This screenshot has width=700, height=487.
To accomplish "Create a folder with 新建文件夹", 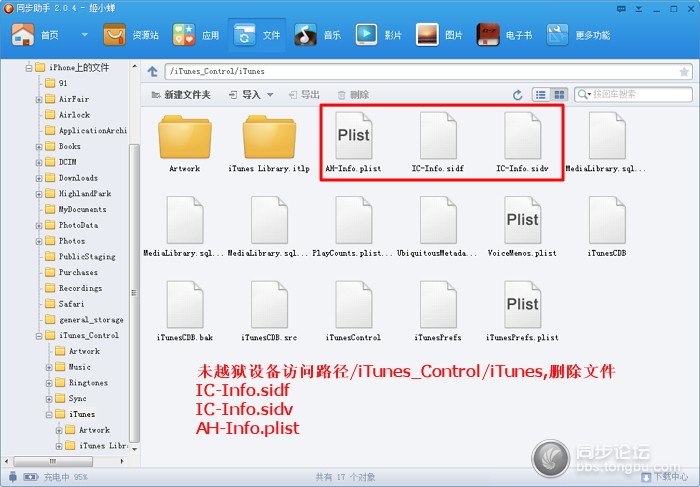I will 181,95.
